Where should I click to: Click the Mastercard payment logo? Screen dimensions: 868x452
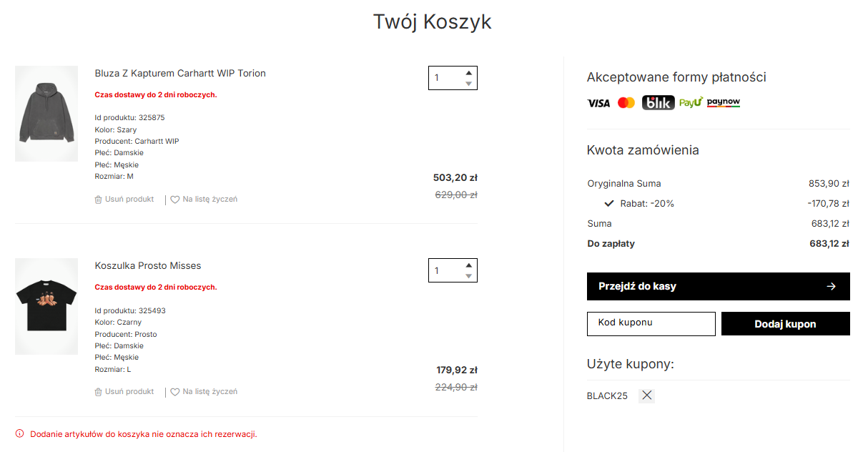(x=626, y=103)
